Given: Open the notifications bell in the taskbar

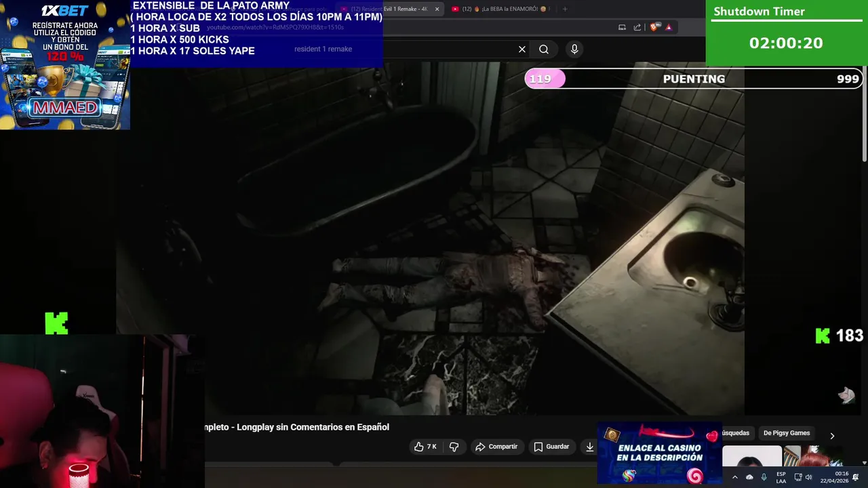Looking at the screenshot, I should 855,477.
